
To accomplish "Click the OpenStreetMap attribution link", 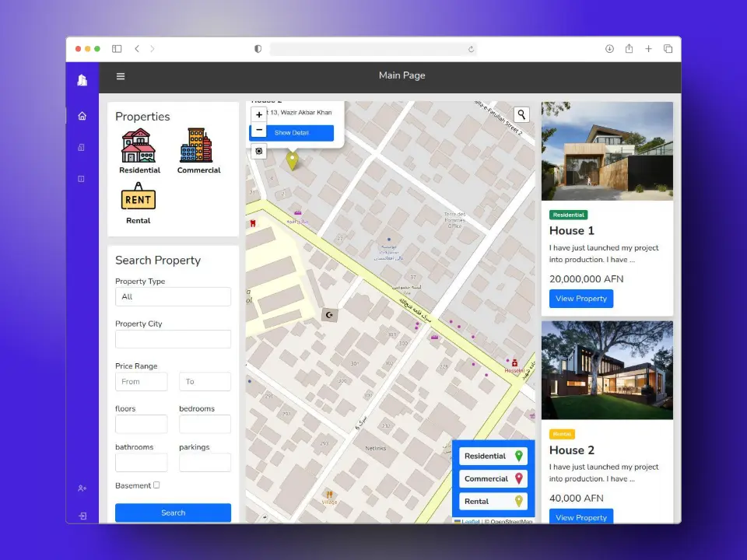I will click(511, 521).
